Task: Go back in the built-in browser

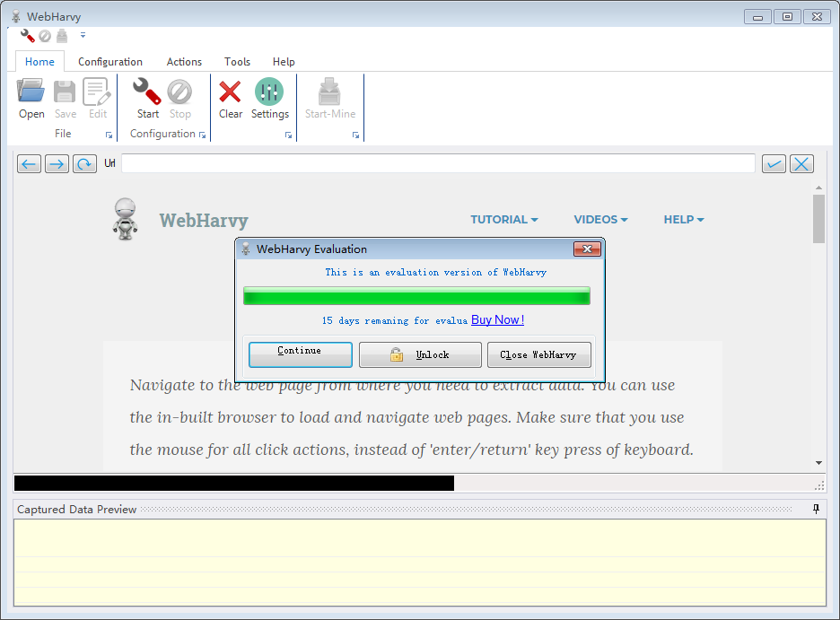Action: tap(29, 164)
